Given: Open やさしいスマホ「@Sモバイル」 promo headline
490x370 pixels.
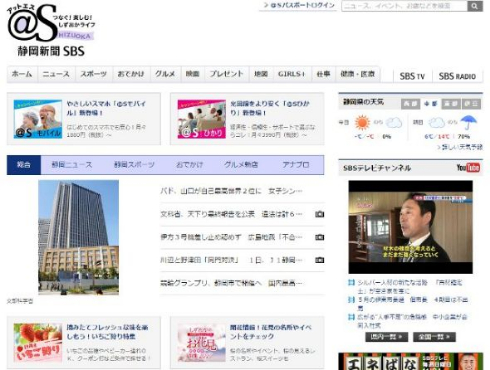Looking at the screenshot, I should point(106,108).
